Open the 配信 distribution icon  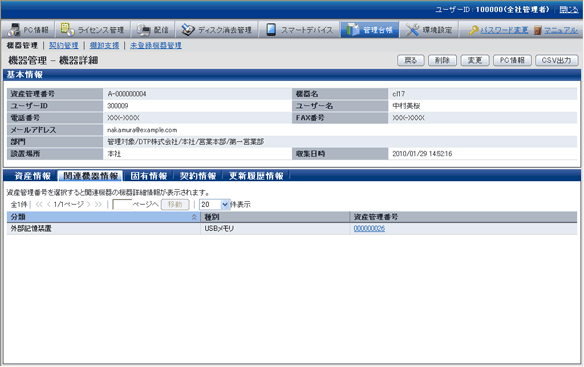(143, 30)
